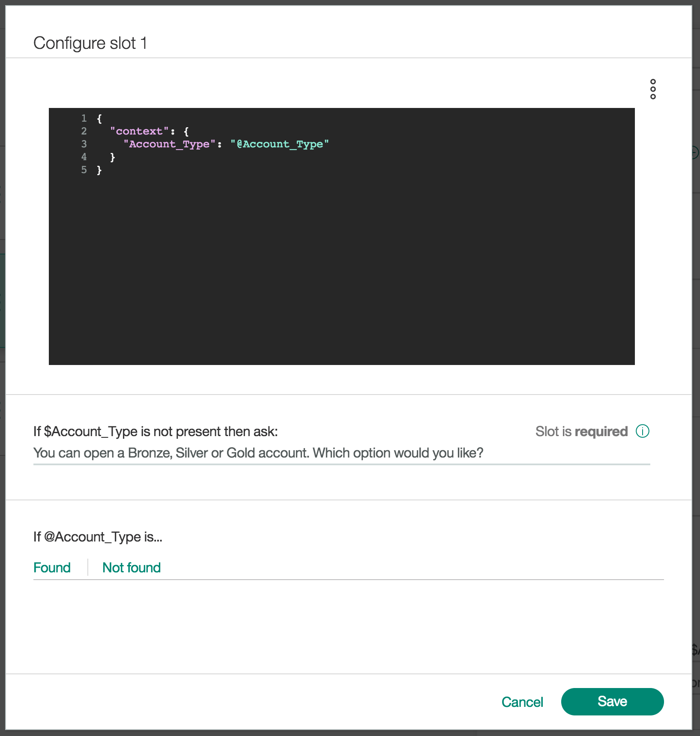The height and width of the screenshot is (736, 700).
Task: Click the "Slot is required" label
Action: pos(581,431)
